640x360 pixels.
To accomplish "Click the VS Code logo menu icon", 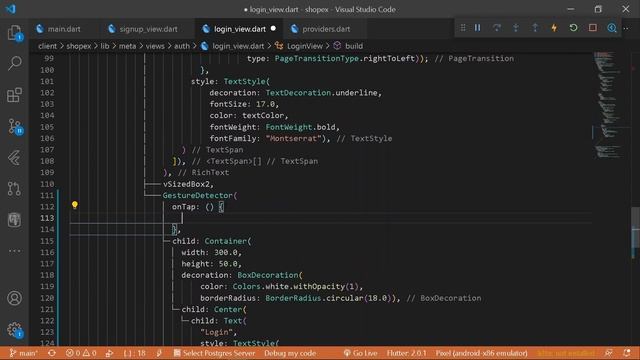I will tap(11, 9).
